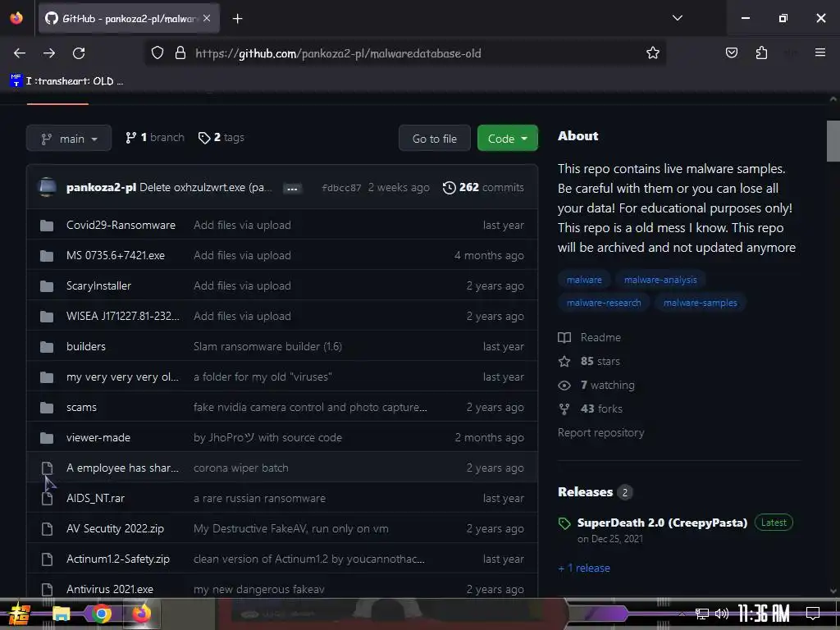Open SuperDeath 2.0 (CreepyPasta) release
This screenshot has width=840, height=630.
click(662, 523)
